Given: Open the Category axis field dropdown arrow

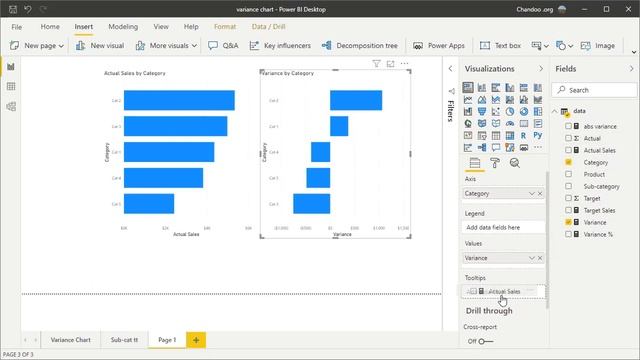Looking at the screenshot, I should tap(531, 193).
